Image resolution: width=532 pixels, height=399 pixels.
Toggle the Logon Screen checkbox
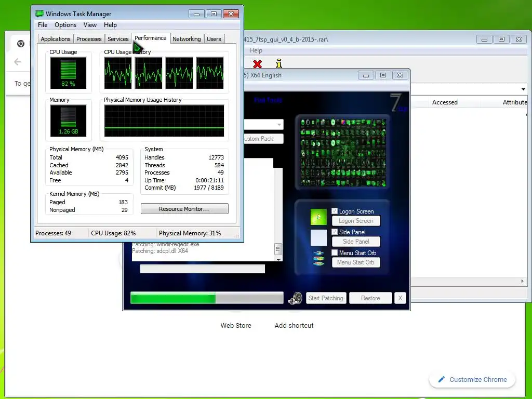click(x=335, y=211)
